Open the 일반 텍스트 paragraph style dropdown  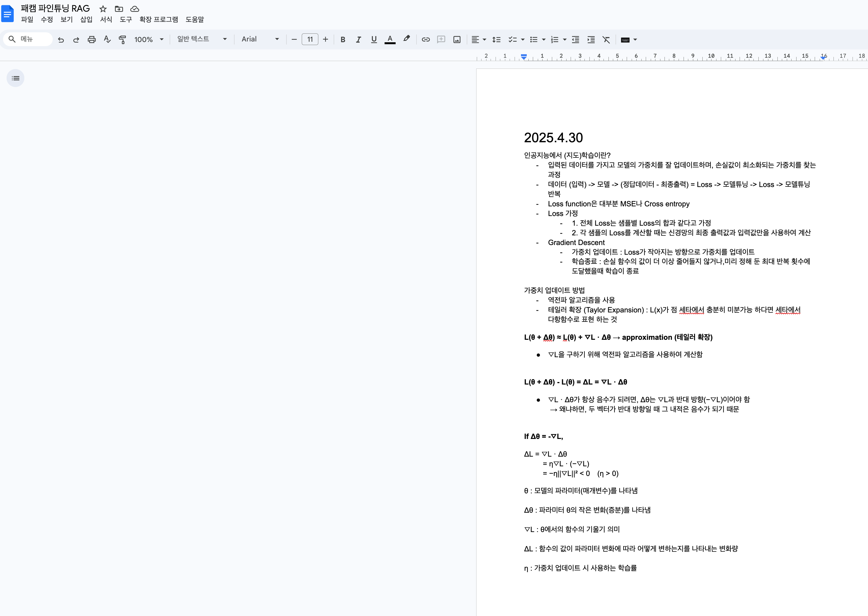coord(202,39)
